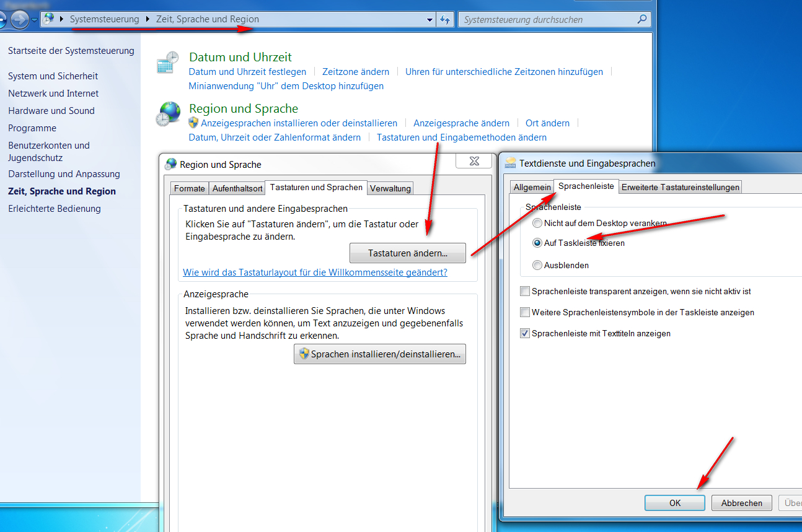
Task: Expand the recent pages dropdown arrow
Action: [35, 20]
